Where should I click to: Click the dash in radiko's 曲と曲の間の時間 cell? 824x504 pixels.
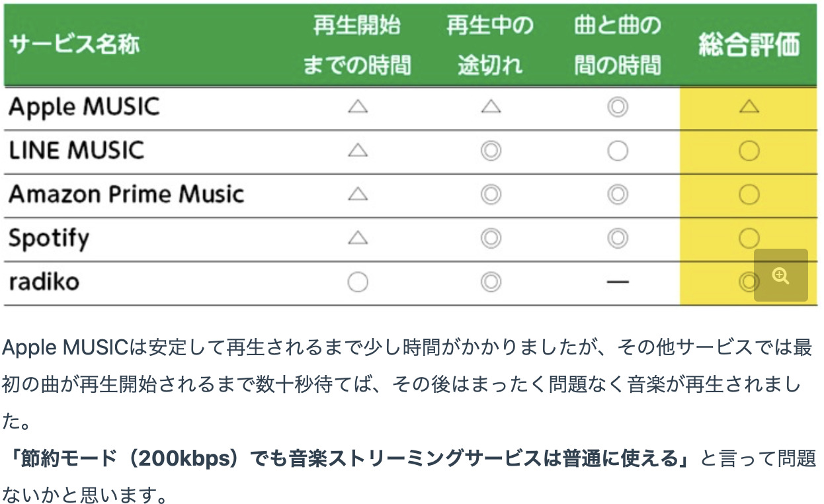[x=617, y=282]
